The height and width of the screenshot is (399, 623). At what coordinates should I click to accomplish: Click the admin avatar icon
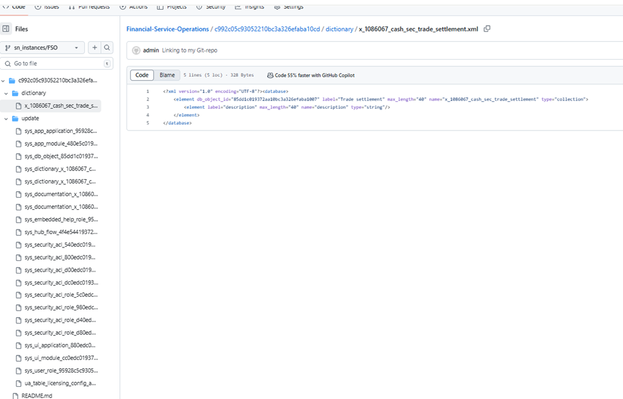pos(136,50)
